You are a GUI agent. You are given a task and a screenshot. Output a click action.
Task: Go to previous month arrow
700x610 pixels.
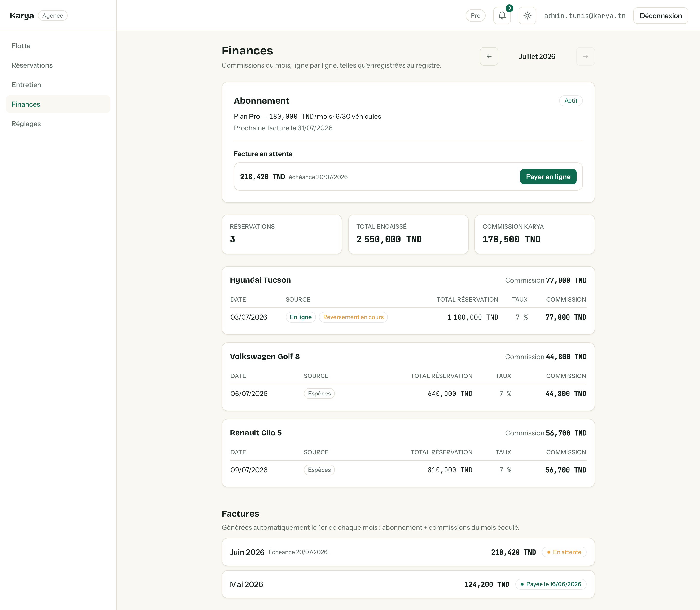(x=489, y=56)
